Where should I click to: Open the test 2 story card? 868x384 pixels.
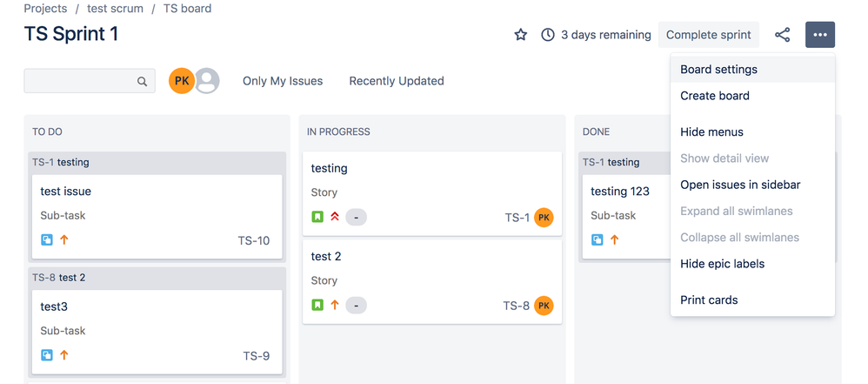coord(432,282)
